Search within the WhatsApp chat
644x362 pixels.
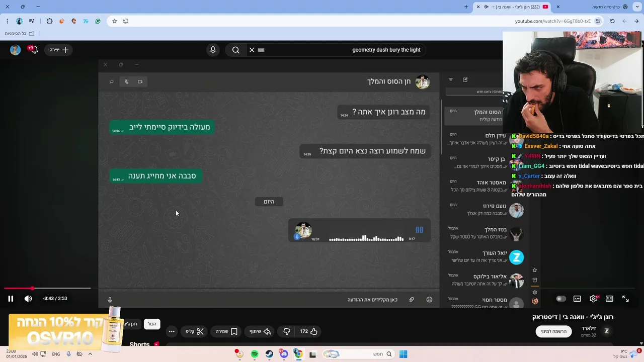coord(111,81)
